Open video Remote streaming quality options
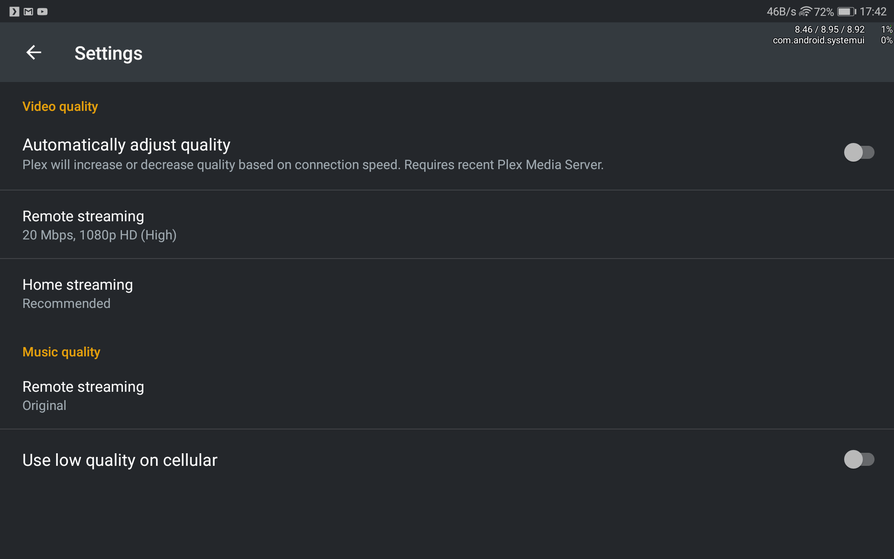This screenshot has height=559, width=894. 83,216
